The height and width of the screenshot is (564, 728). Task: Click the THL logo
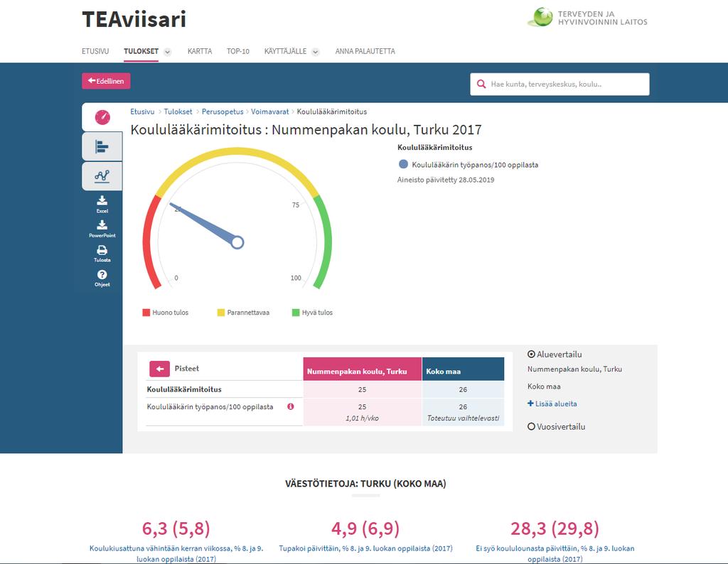pyautogui.click(x=588, y=18)
